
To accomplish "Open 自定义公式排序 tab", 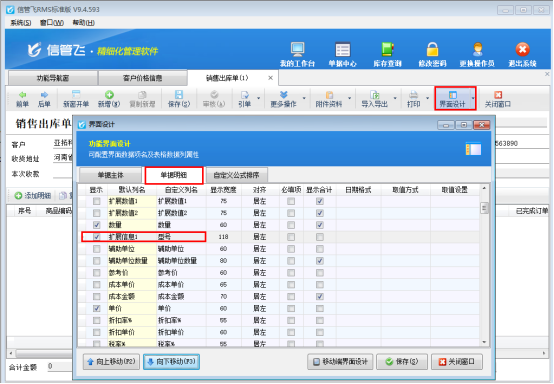I will coord(236,175).
